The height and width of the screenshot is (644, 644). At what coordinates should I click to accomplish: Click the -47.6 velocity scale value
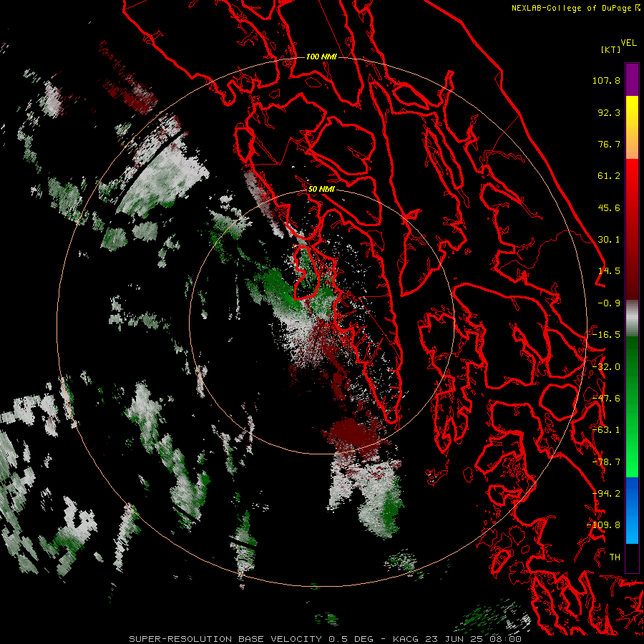point(606,399)
